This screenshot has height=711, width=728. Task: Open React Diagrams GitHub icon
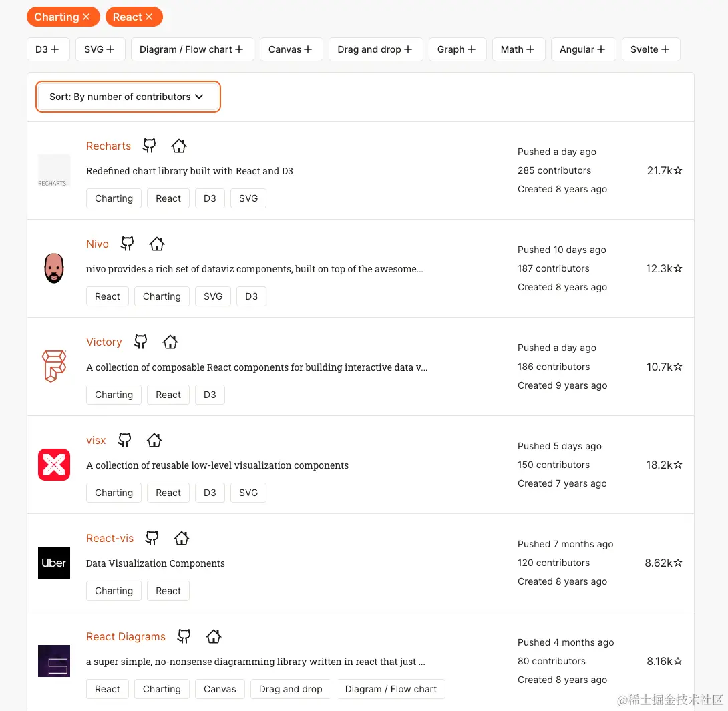pos(184,636)
